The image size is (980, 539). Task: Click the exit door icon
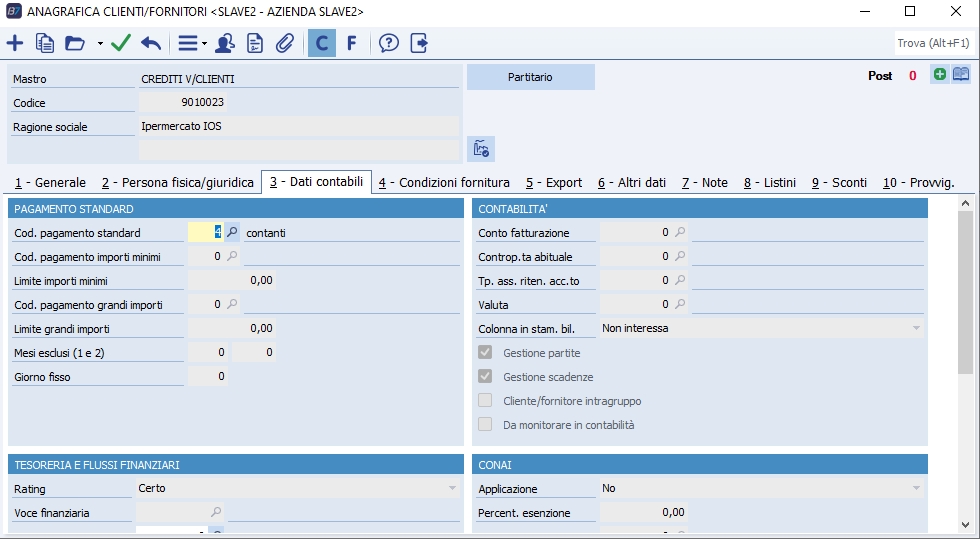[x=419, y=43]
